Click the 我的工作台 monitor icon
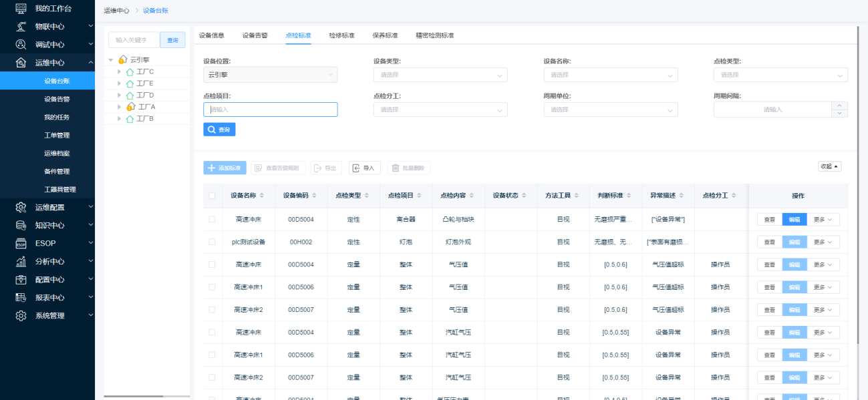The height and width of the screenshot is (400, 868). [21, 9]
